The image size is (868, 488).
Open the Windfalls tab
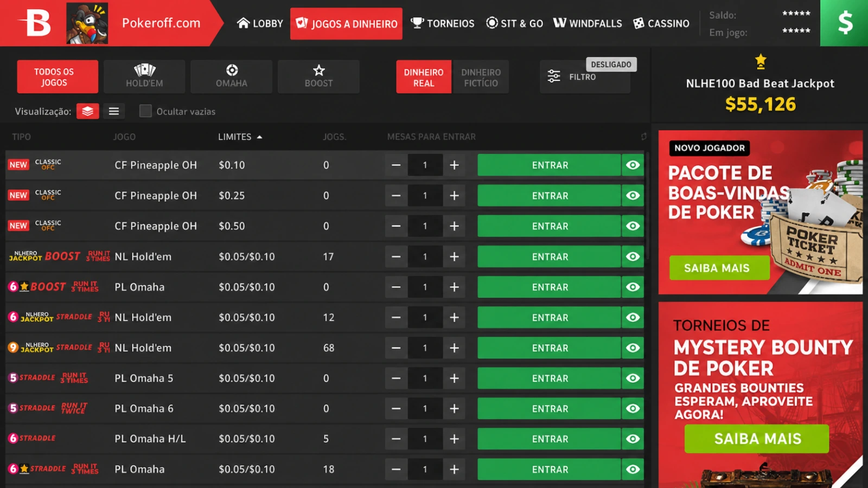click(588, 23)
